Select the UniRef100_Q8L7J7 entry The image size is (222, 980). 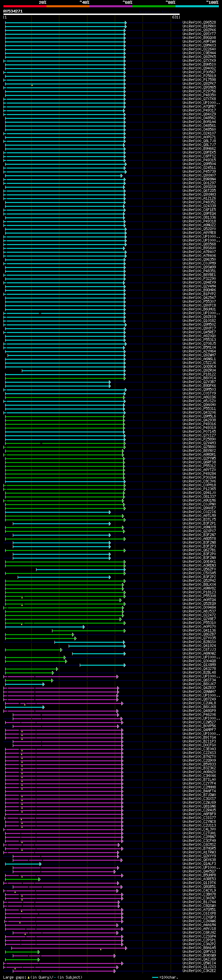(199, 145)
